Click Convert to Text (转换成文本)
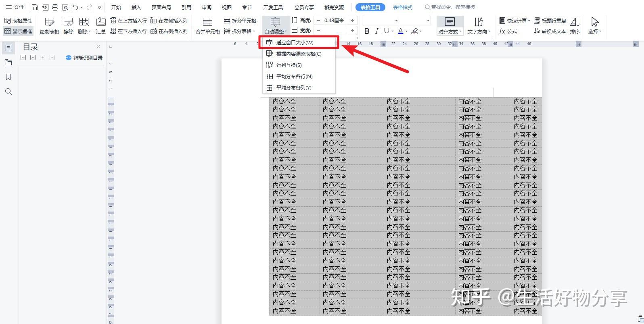The image size is (644, 324). (550, 31)
